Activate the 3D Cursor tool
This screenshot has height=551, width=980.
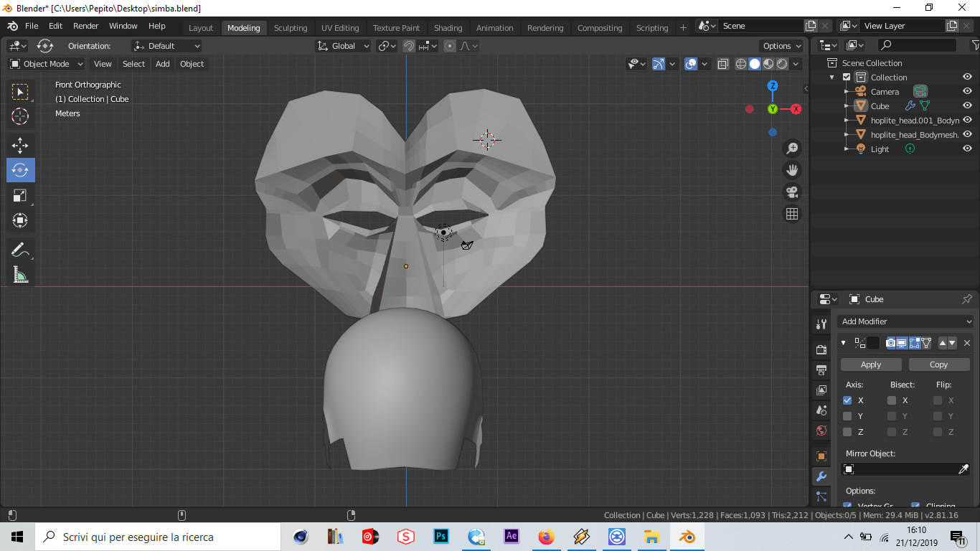tap(20, 116)
